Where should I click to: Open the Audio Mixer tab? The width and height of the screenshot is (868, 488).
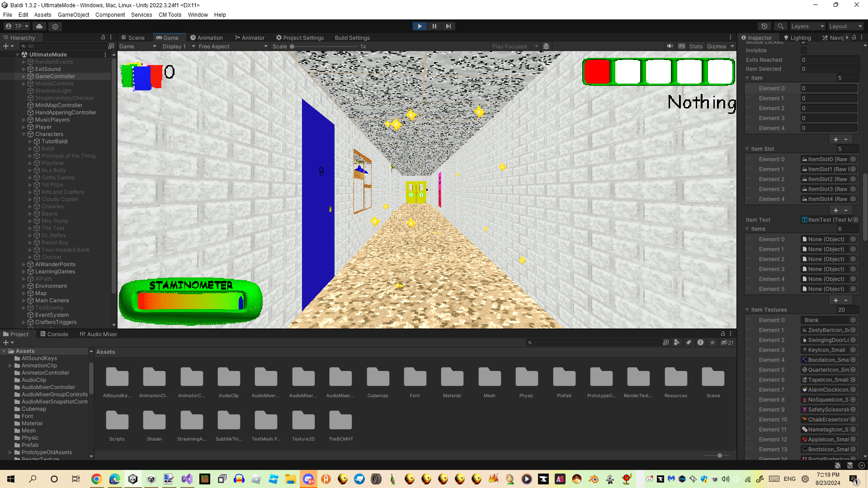(98, 334)
